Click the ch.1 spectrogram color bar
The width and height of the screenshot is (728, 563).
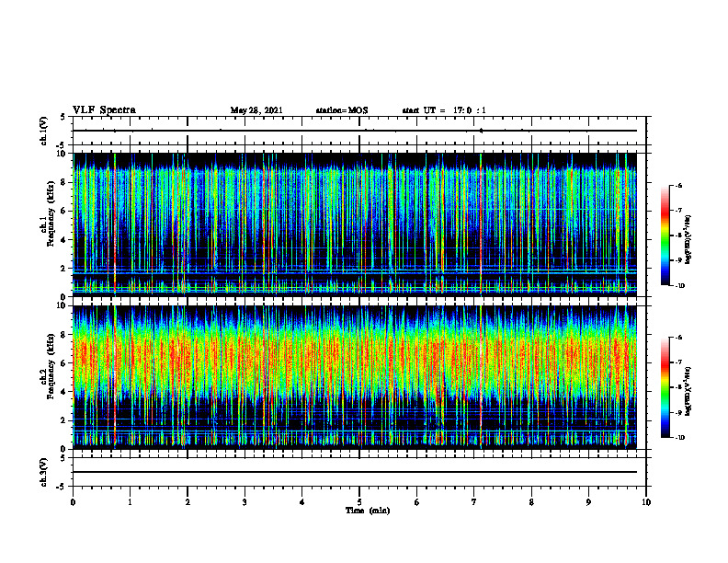pyautogui.click(x=665, y=236)
